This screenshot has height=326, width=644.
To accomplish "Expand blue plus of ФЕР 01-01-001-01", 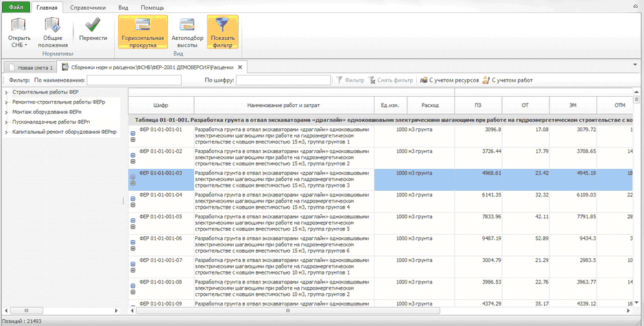I will (x=132, y=133).
